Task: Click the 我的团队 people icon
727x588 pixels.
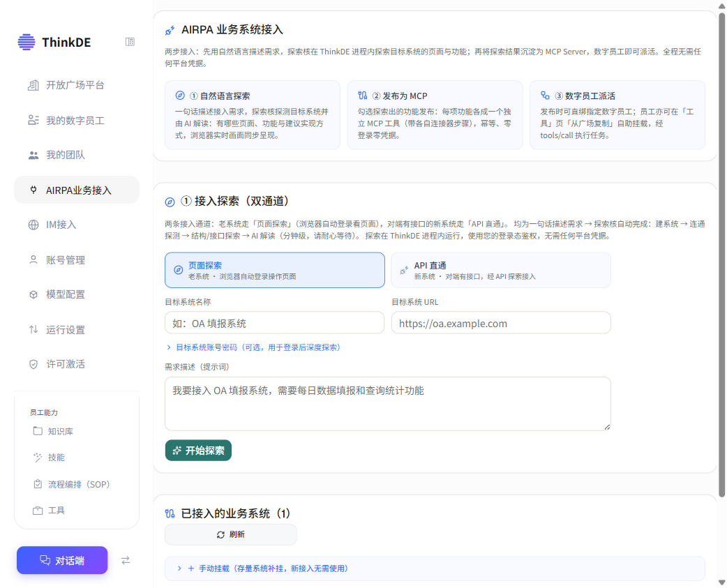Action: click(x=33, y=156)
